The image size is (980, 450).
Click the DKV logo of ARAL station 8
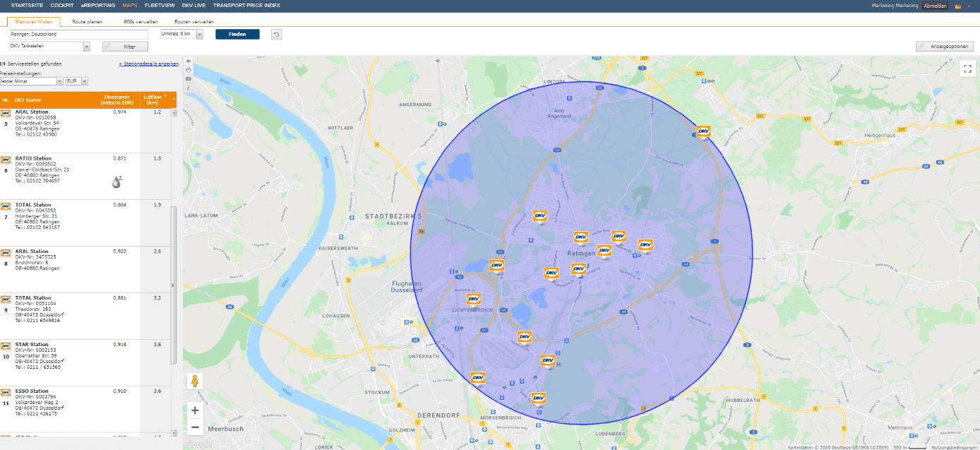pyautogui.click(x=5, y=253)
